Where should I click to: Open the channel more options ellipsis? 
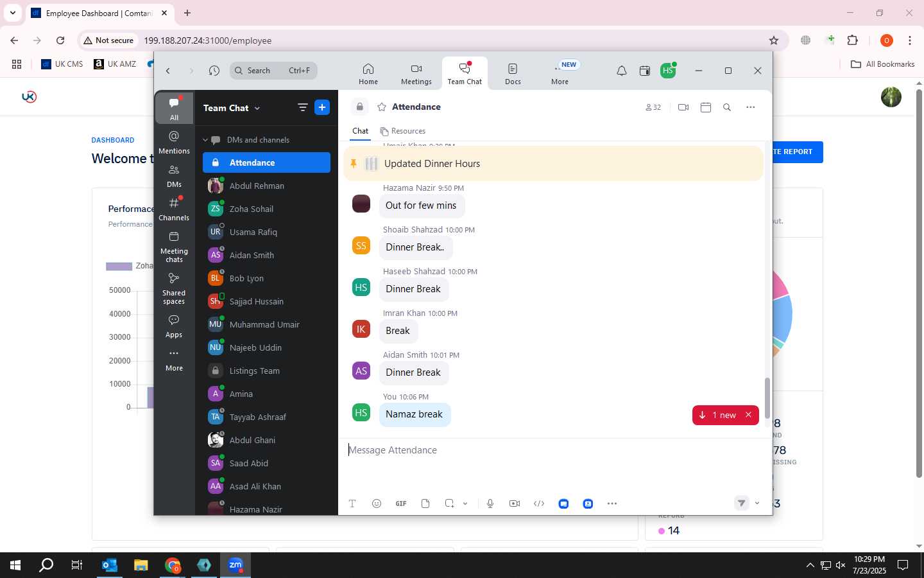click(750, 107)
